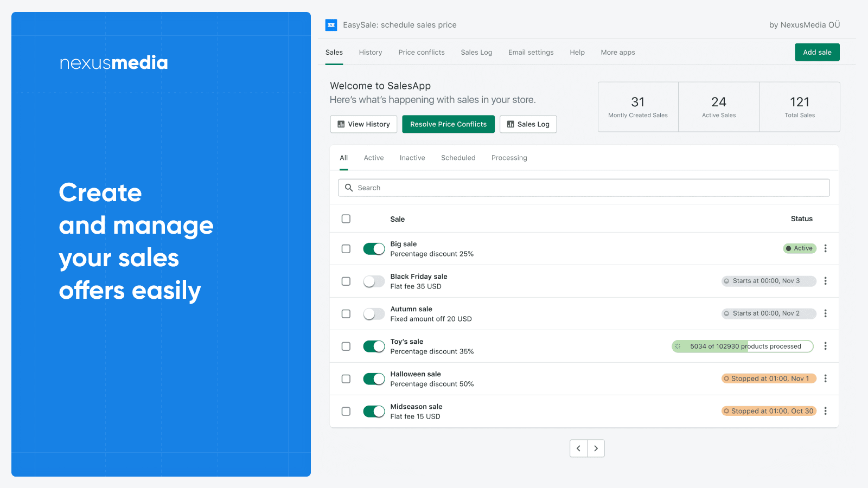Click inside the search input field
The width and height of the screenshot is (868, 488).
coord(542,188)
